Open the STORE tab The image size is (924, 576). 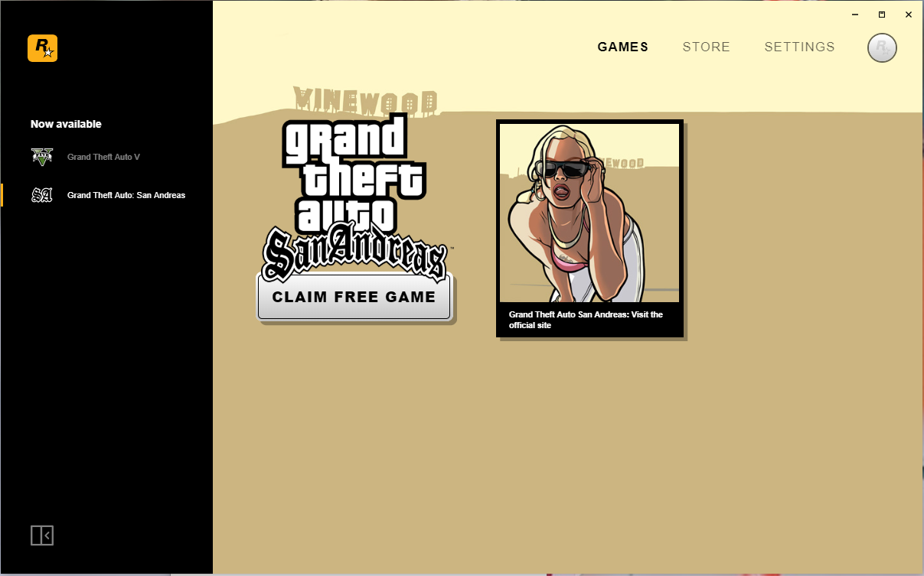(x=707, y=47)
